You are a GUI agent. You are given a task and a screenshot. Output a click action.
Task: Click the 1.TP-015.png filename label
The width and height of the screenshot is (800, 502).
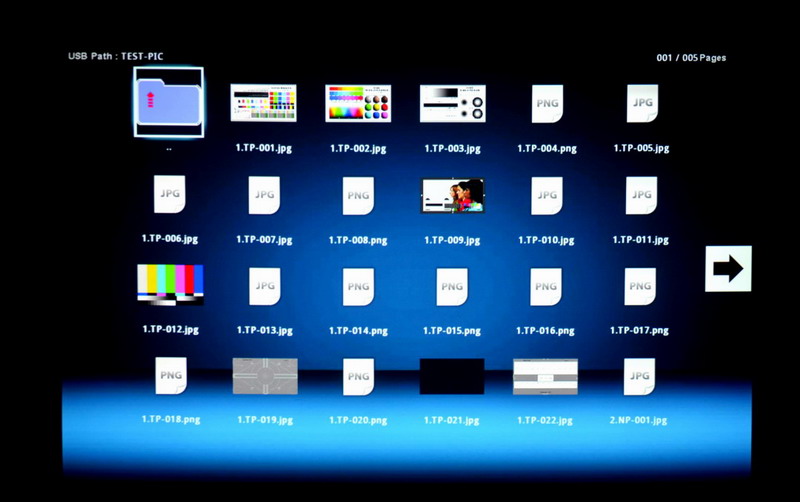[452, 330]
